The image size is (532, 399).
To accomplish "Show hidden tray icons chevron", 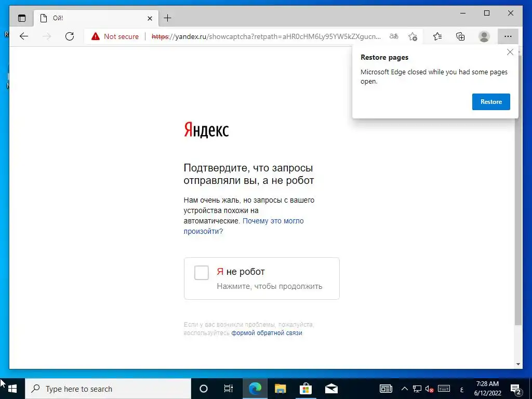I will tap(404, 389).
